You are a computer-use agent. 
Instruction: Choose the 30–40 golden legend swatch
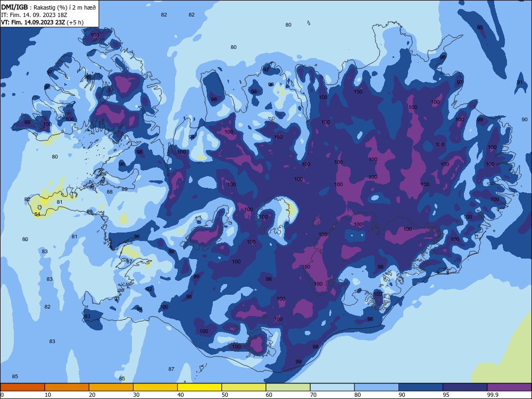coord(155,387)
